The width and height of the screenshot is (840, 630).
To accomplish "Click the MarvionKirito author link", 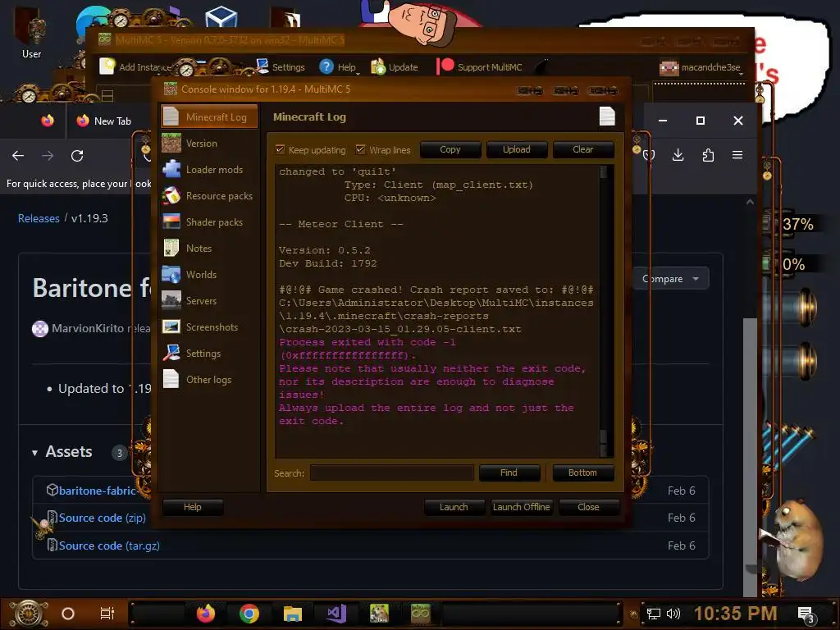I will coord(87,328).
